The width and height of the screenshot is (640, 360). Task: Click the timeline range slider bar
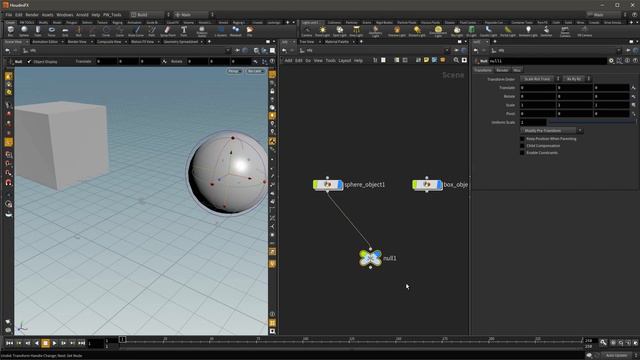[x=351, y=348]
